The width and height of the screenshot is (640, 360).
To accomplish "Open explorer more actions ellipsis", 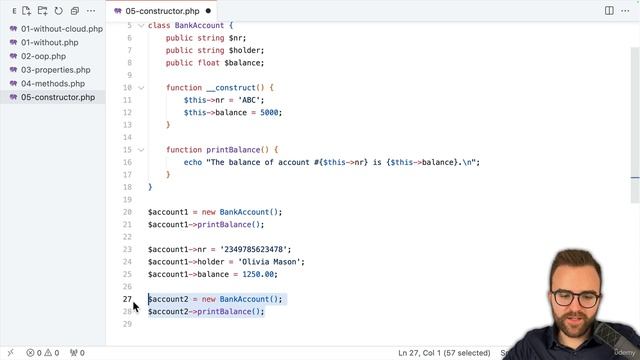I will point(91,11).
